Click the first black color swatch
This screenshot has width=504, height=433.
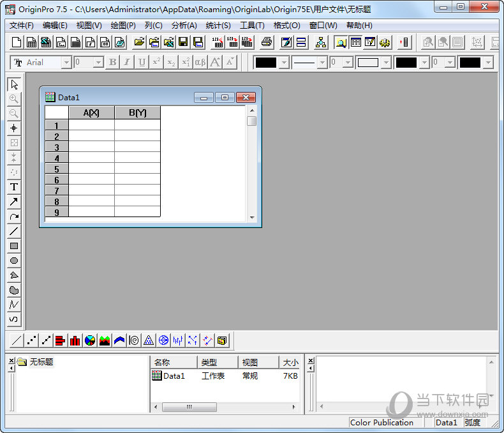265,63
